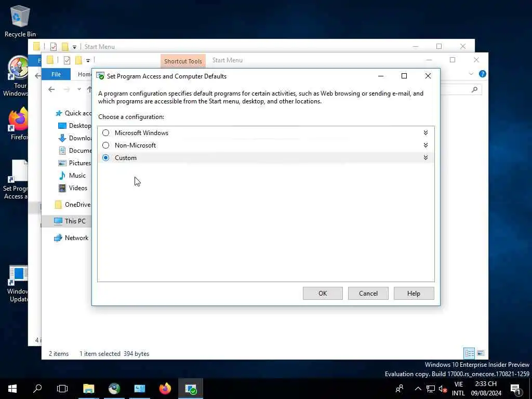Open the Set Program Access desktop shortcut
Viewport: 532px width, 399px height.
(16, 180)
